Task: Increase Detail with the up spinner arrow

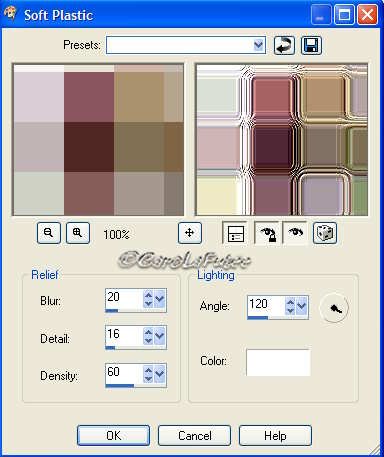Action: (148, 332)
